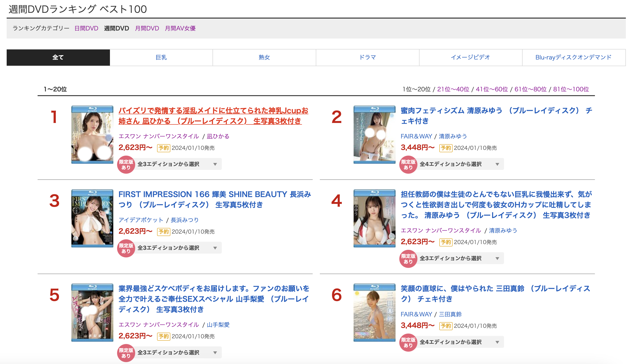Open the 月間DVD ranking link
Screen dimensions: 628x364
click(x=147, y=28)
